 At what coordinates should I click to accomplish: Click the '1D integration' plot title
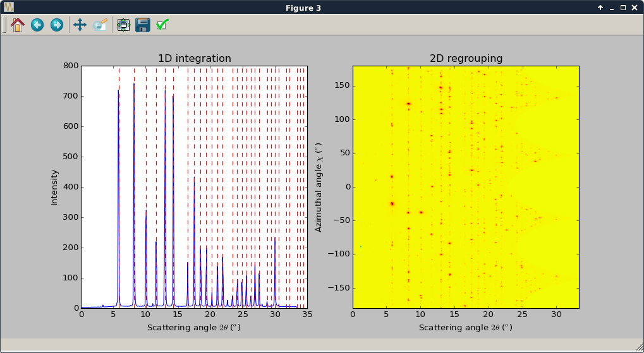[x=194, y=58]
